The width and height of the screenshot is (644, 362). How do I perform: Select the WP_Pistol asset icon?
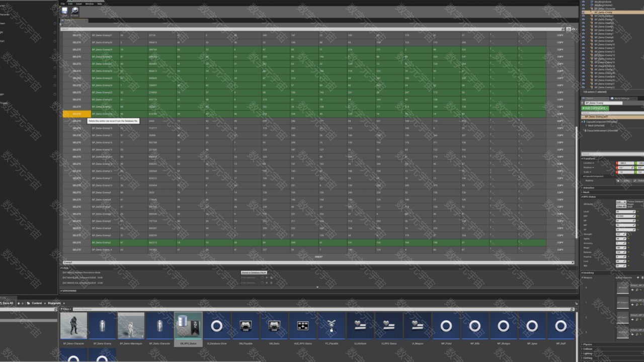(x=446, y=326)
